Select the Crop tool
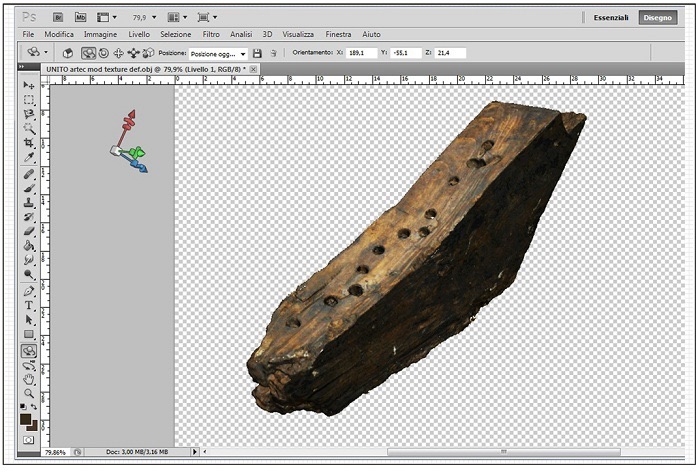 (29, 143)
